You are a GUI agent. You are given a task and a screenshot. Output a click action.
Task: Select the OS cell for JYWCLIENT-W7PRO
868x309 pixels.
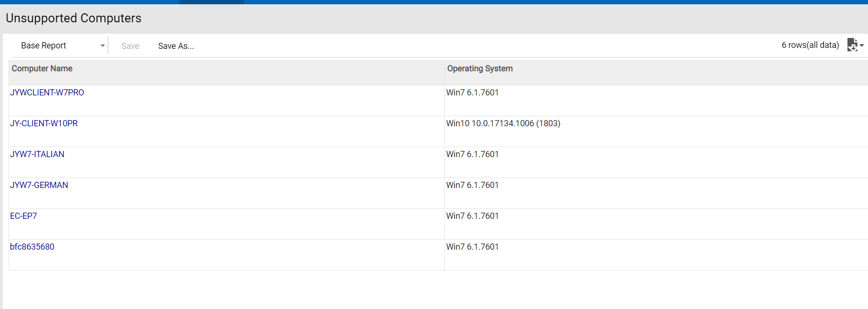(x=472, y=93)
